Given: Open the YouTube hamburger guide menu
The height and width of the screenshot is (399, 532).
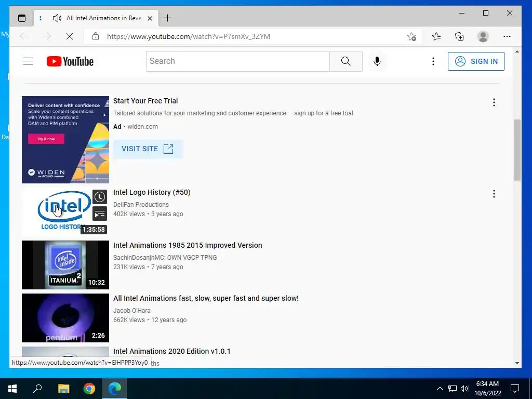Looking at the screenshot, I should pos(28,61).
